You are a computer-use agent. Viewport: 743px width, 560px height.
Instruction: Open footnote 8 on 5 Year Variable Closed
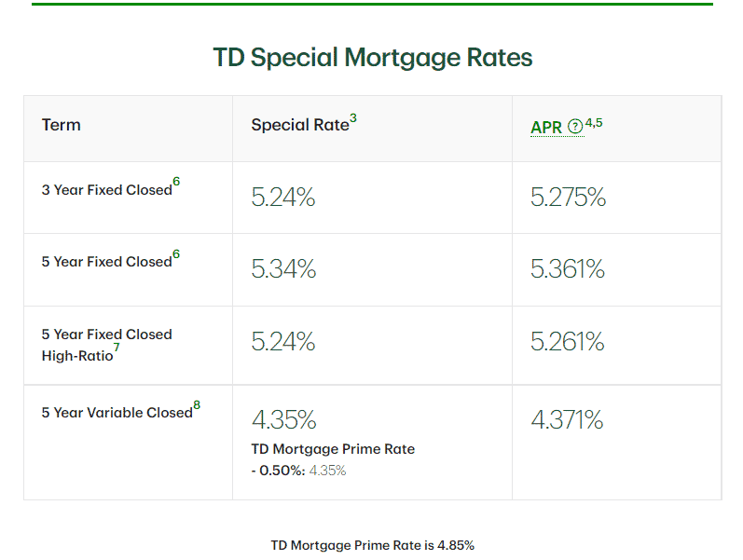point(197,405)
